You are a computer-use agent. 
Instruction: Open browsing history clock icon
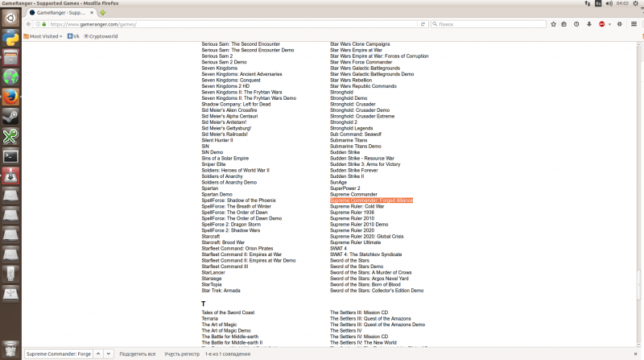(x=576, y=24)
